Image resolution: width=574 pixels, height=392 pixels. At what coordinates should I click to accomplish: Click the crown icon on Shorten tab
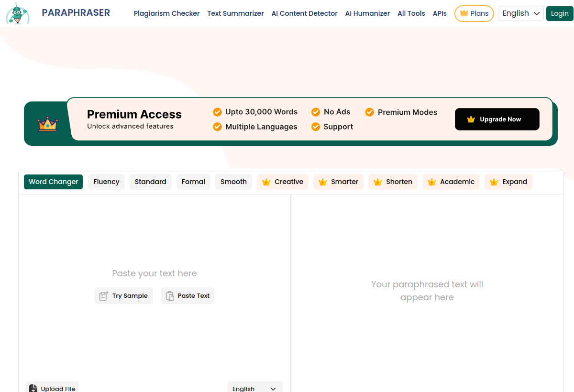click(378, 182)
